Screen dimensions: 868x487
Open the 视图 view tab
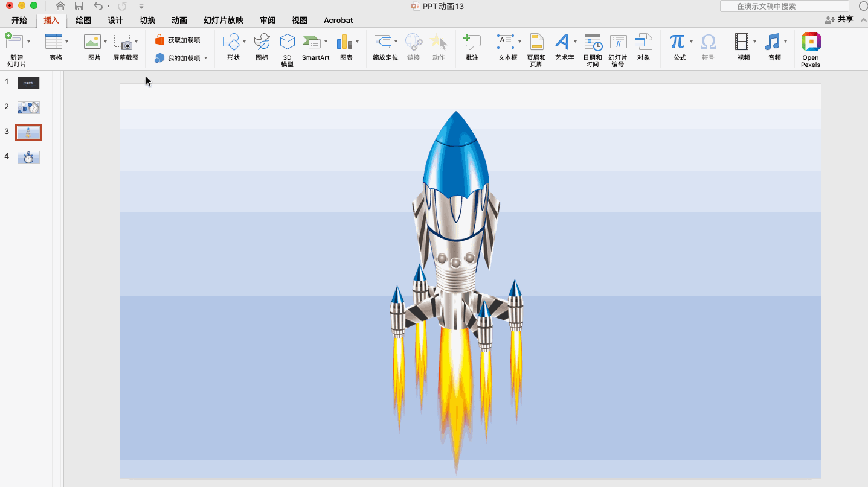[x=300, y=20]
